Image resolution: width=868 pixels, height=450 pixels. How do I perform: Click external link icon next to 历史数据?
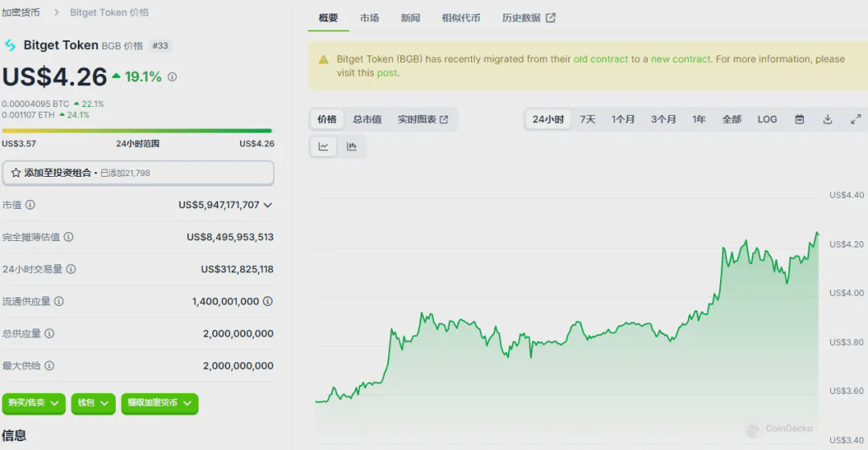tap(551, 18)
